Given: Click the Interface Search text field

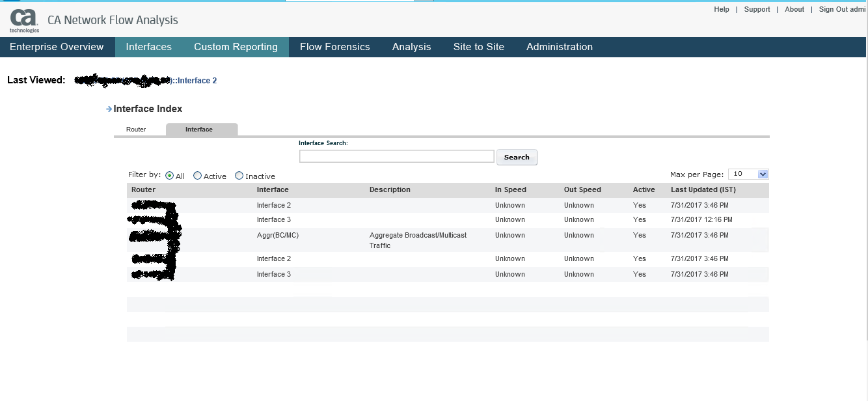Looking at the screenshot, I should point(397,156).
